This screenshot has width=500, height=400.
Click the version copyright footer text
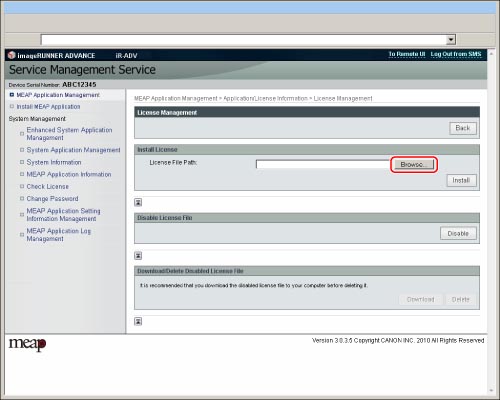click(x=398, y=341)
